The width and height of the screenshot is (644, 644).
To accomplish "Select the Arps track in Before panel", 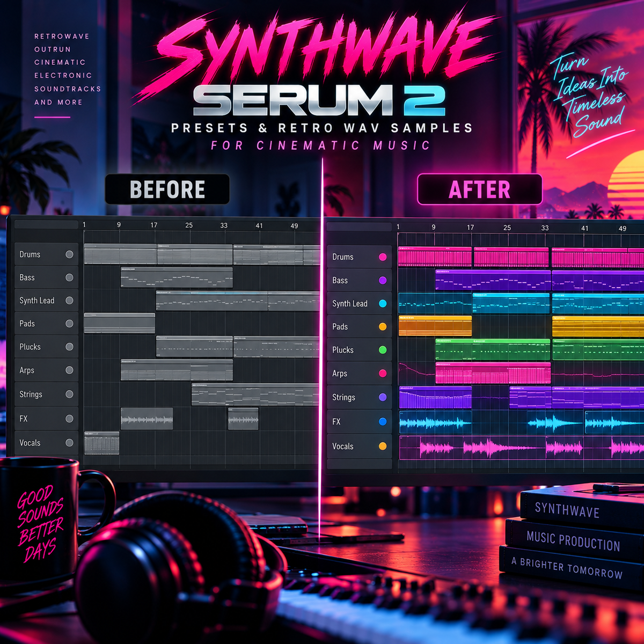I will click(46, 370).
